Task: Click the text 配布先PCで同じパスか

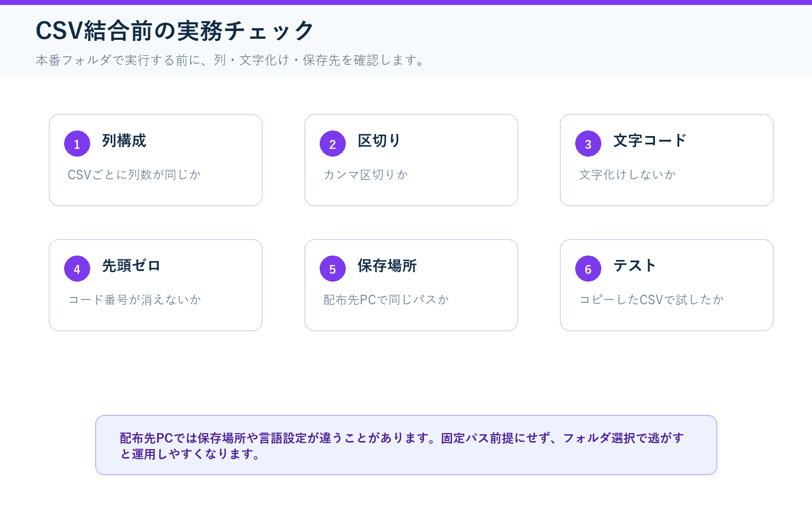Action: click(x=386, y=300)
